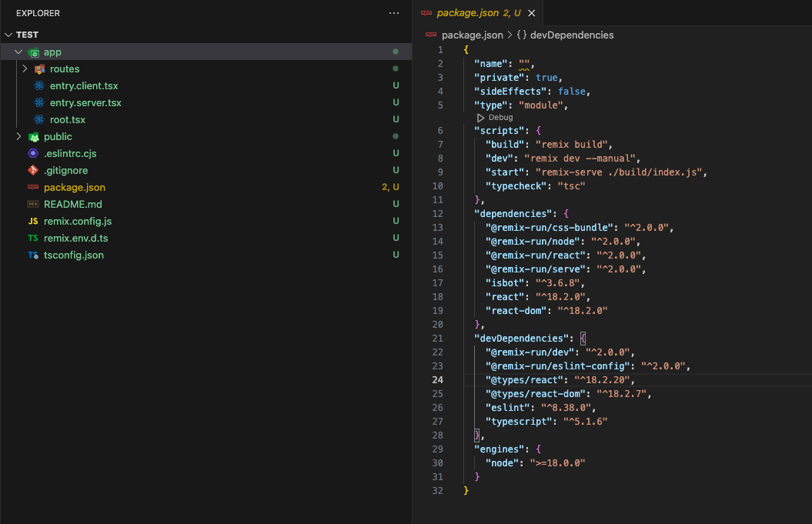Open remix.config.js file
Image resolution: width=812 pixels, height=524 pixels.
(x=78, y=221)
